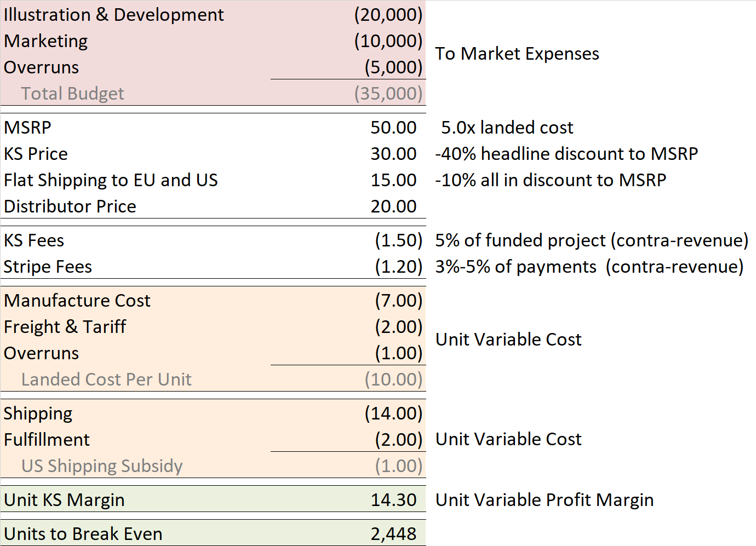This screenshot has width=756, height=546.
Task: Select the 'Fulfillment' label
Action: tap(47, 440)
